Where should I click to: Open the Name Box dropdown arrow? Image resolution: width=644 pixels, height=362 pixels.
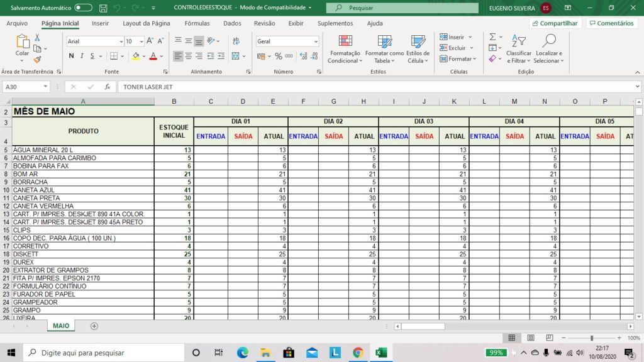tap(45, 87)
